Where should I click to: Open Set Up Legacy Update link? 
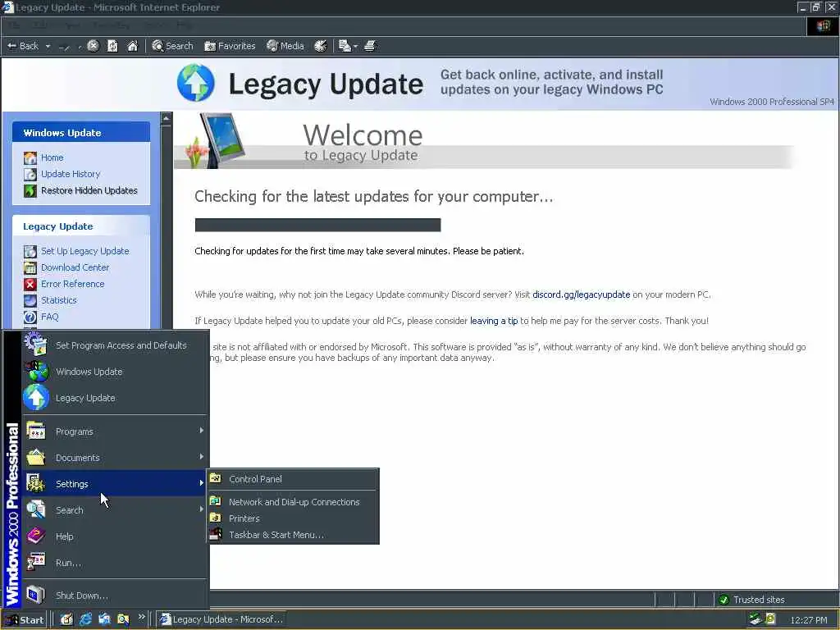[84, 251]
